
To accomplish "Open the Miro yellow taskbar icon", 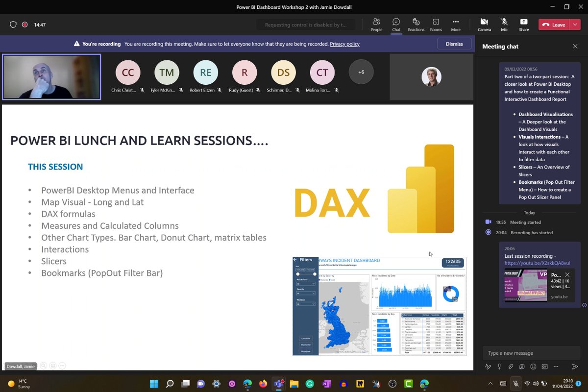I will tap(360, 384).
